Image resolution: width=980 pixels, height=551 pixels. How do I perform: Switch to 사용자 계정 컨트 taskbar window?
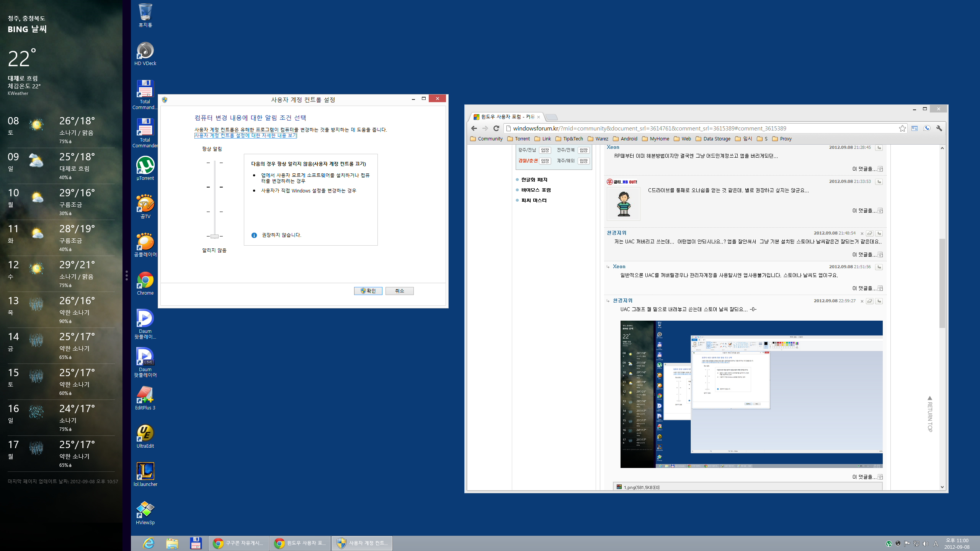362,543
